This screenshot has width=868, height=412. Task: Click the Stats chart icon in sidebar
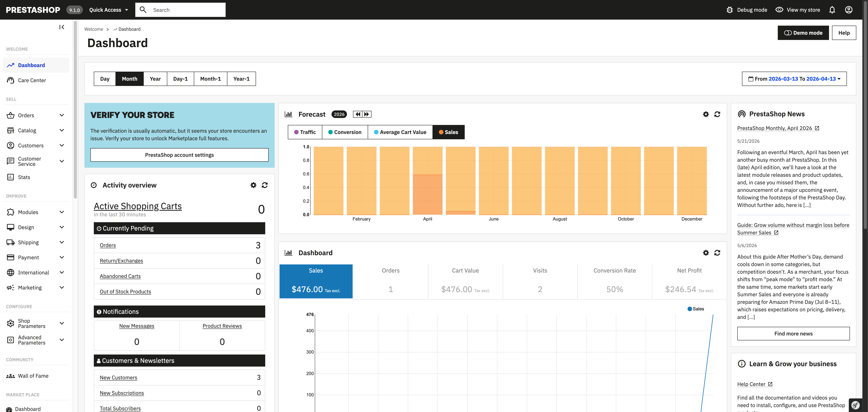tap(10, 177)
